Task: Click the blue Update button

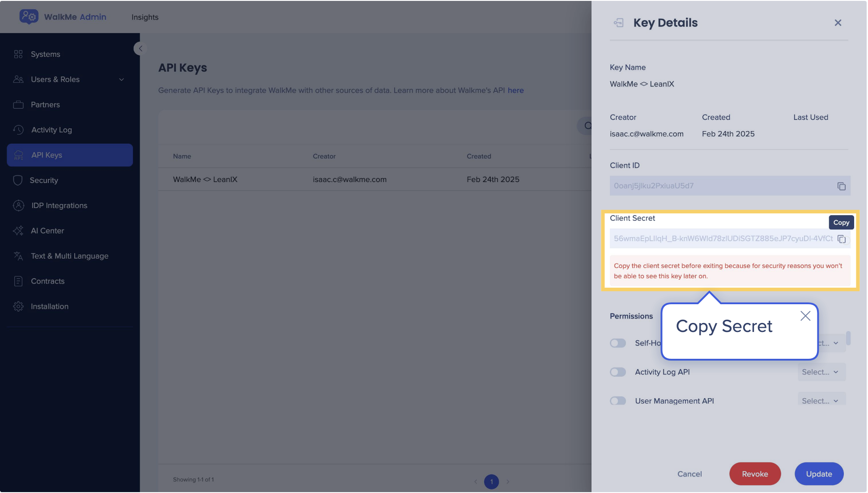Action: coord(819,474)
